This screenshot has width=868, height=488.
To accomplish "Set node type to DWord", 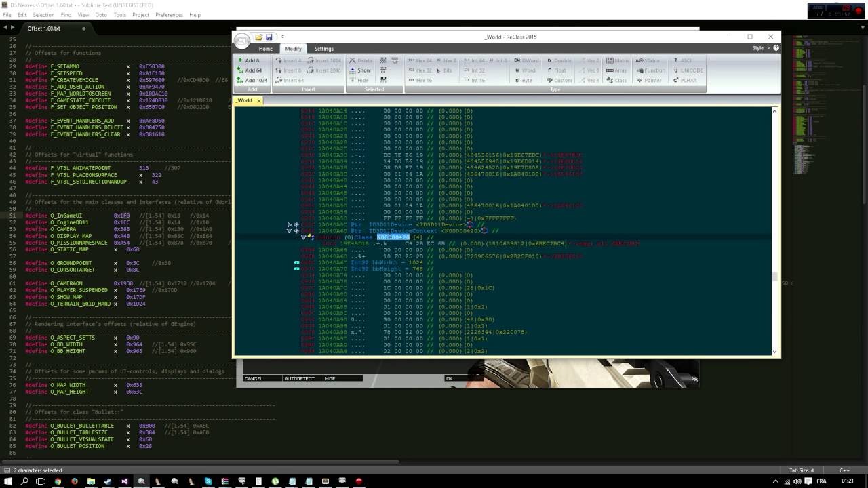I will point(526,60).
